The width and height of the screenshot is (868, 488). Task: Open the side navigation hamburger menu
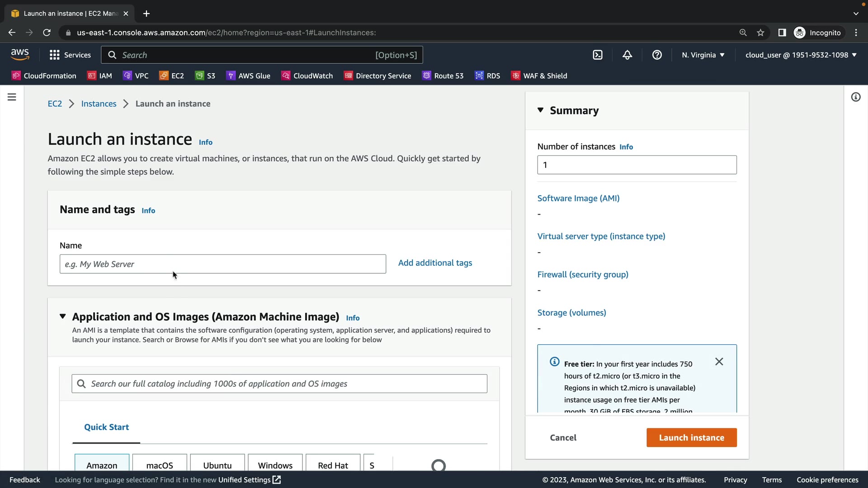click(12, 97)
